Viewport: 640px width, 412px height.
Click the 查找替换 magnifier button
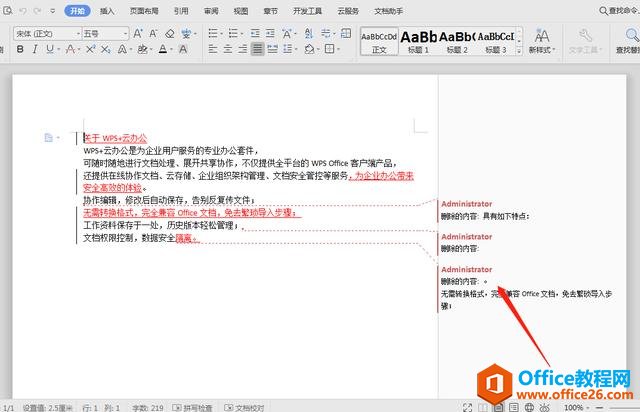click(x=629, y=41)
